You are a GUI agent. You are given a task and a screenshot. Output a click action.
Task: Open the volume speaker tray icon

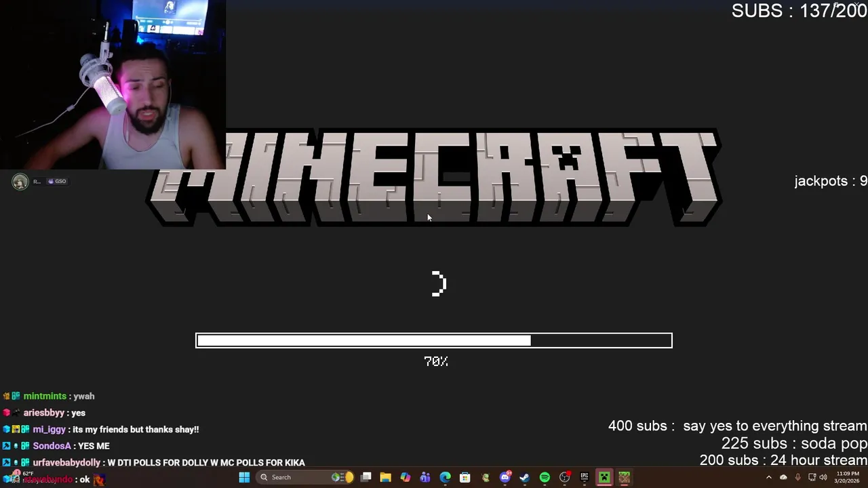pos(823,477)
